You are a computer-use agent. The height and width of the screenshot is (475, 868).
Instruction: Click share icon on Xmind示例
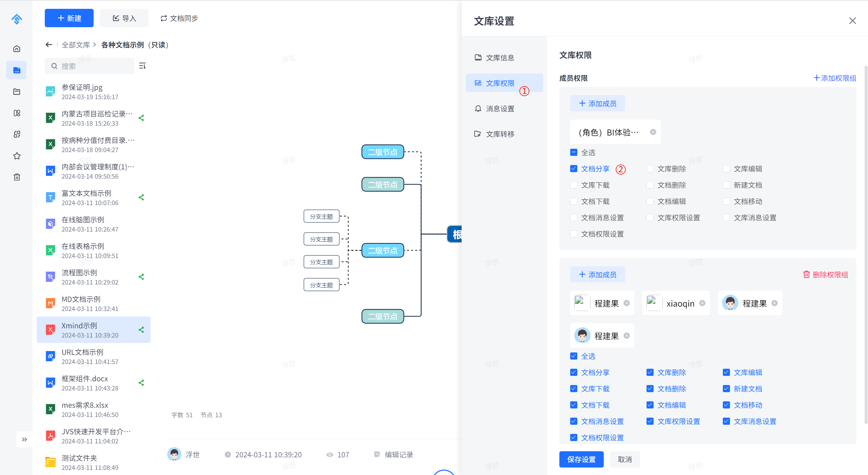[x=141, y=330]
